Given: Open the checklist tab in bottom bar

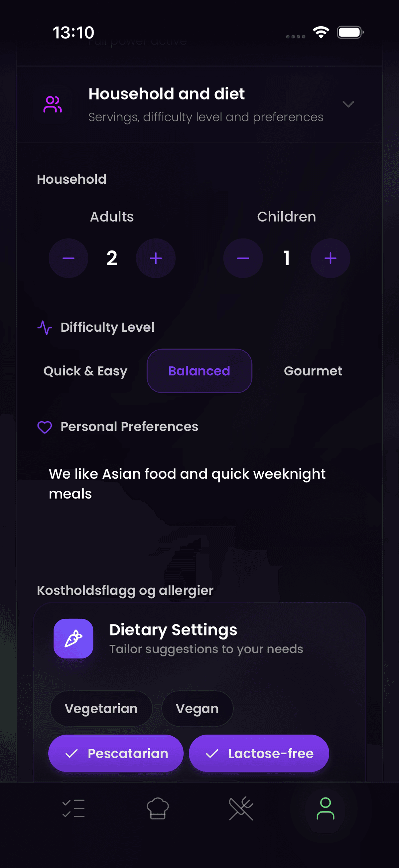Looking at the screenshot, I should point(73,808).
